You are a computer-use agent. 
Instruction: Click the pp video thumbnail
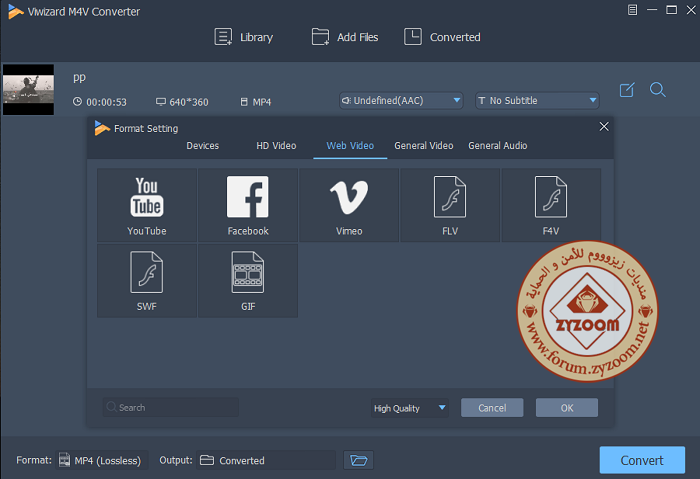[x=29, y=90]
